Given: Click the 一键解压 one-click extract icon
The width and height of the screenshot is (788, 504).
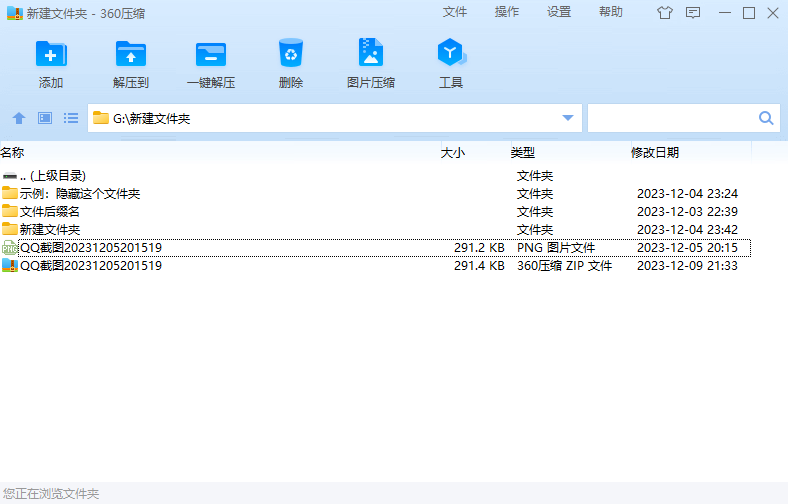Looking at the screenshot, I should pos(211,54).
